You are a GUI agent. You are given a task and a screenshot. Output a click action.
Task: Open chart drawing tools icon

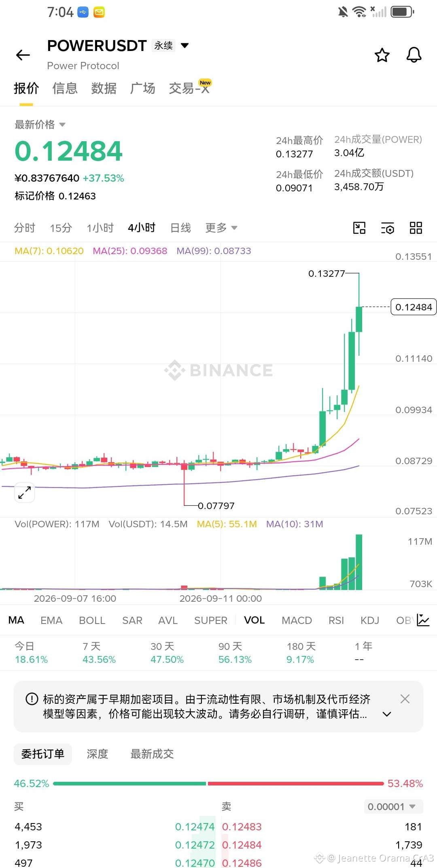tap(359, 228)
